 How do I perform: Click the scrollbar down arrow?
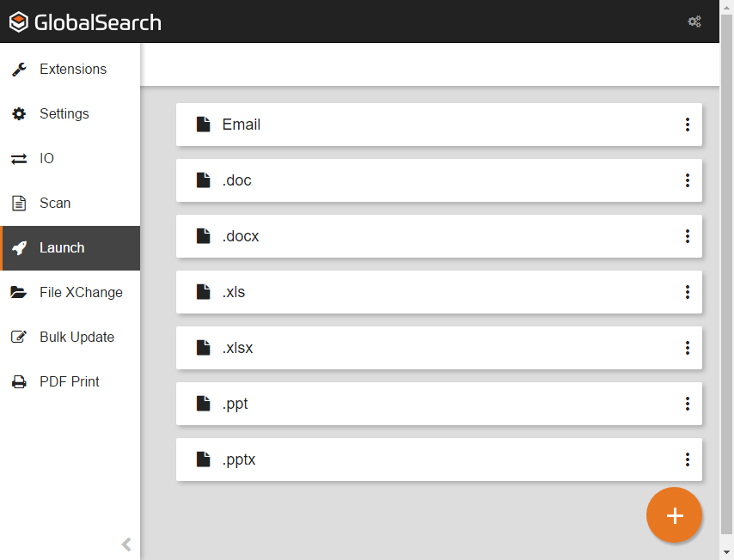pos(726,552)
